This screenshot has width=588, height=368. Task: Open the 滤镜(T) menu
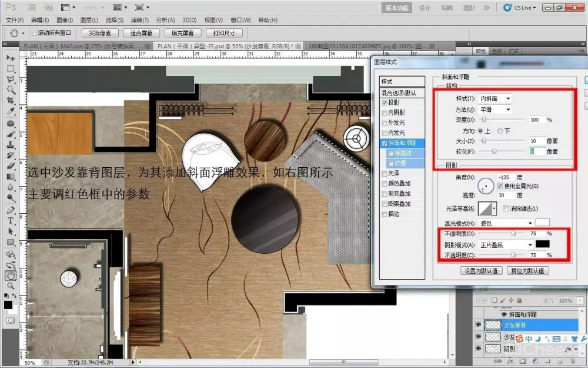pyautogui.click(x=140, y=20)
